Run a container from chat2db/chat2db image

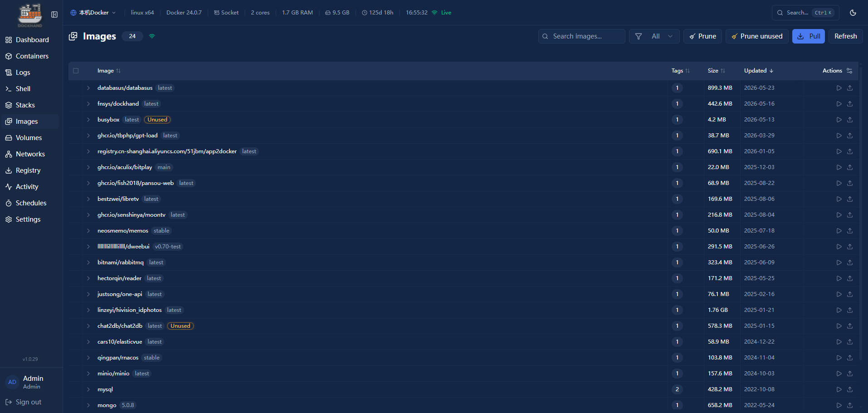(839, 326)
